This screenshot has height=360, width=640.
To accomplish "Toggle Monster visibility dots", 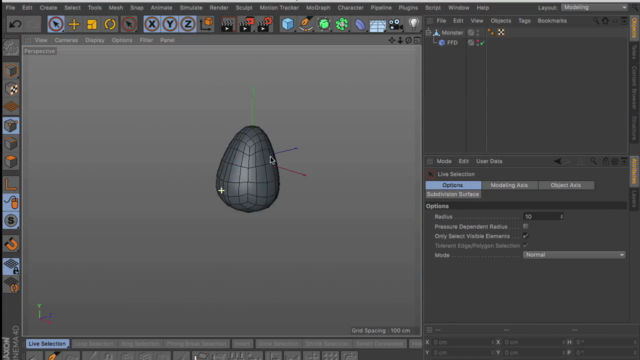I will click(478, 33).
